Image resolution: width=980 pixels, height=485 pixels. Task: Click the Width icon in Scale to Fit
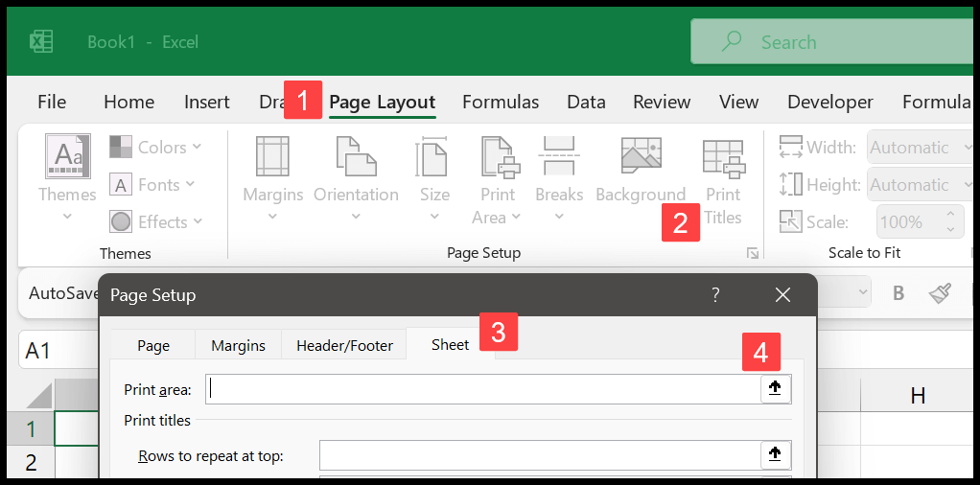coord(791,148)
